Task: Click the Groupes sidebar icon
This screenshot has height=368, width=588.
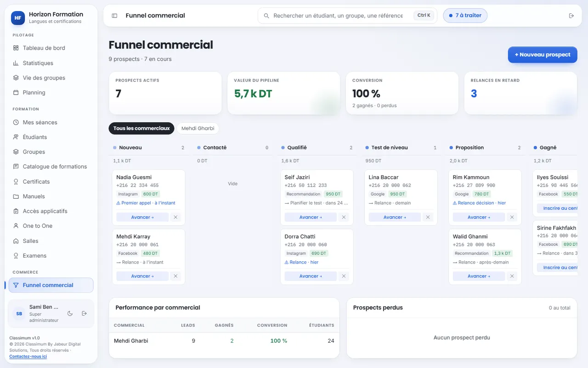Action: (x=16, y=152)
